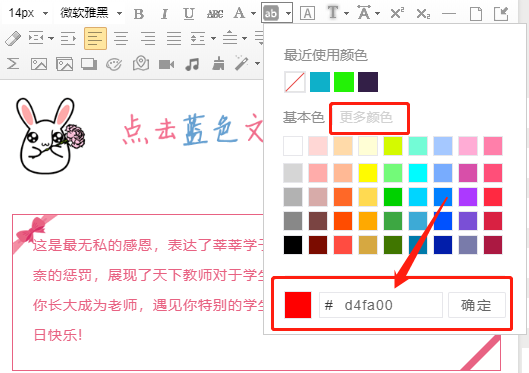Toggle italic text formatting
The height and width of the screenshot is (373, 529).
(164, 13)
